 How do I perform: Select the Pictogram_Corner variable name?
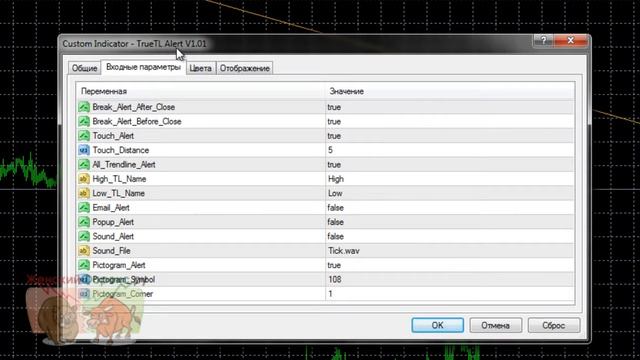[122, 294]
